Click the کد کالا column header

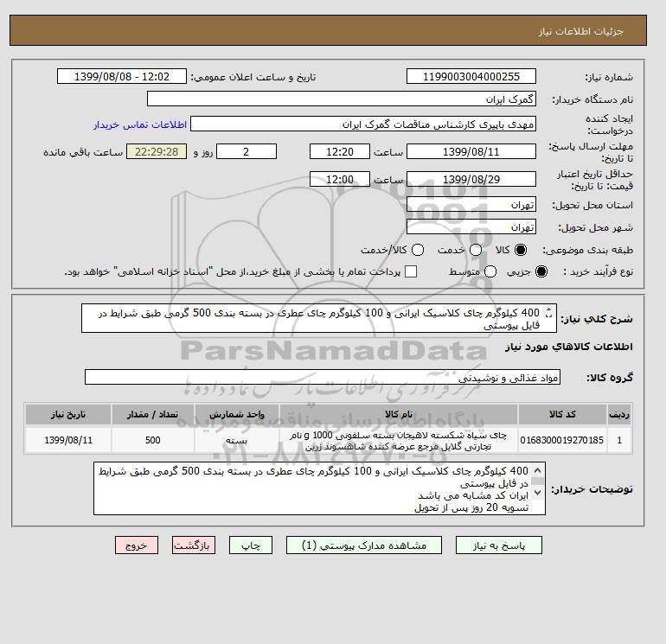point(562,414)
